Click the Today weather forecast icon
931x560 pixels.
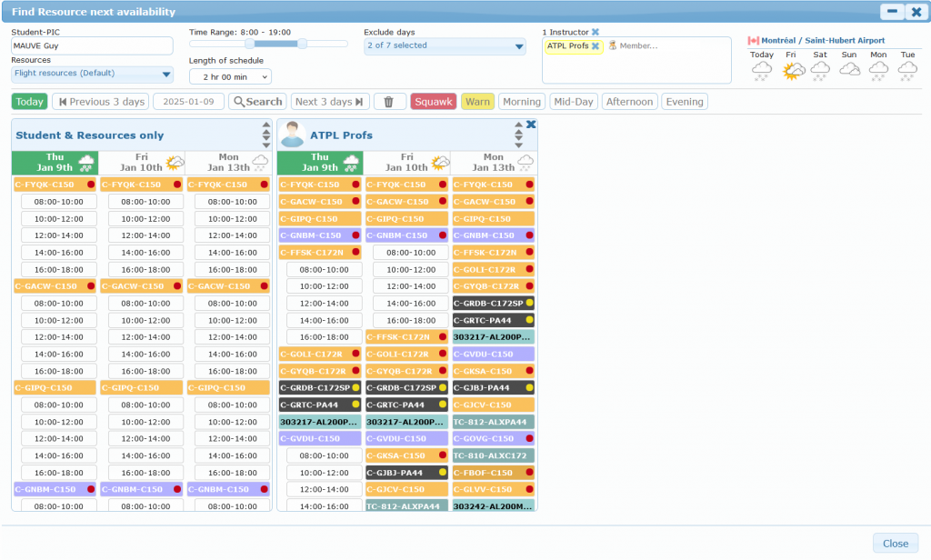pyautogui.click(x=762, y=70)
